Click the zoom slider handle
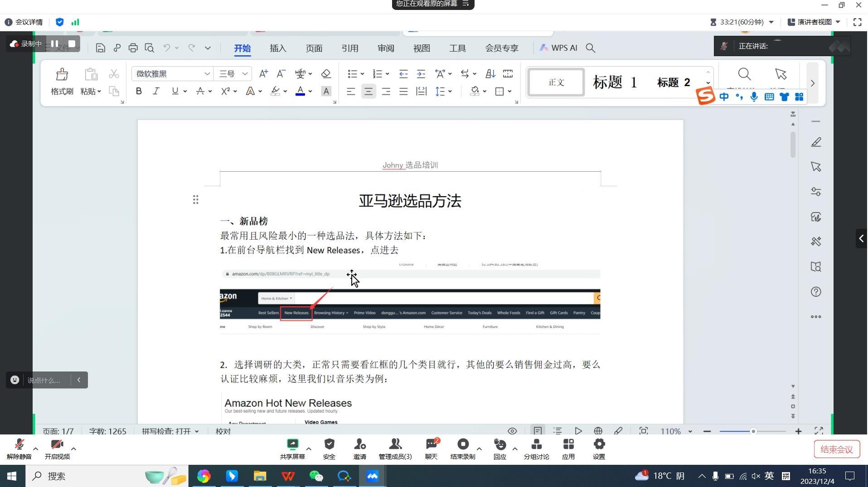Image resolution: width=868 pixels, height=487 pixels. pos(753,431)
